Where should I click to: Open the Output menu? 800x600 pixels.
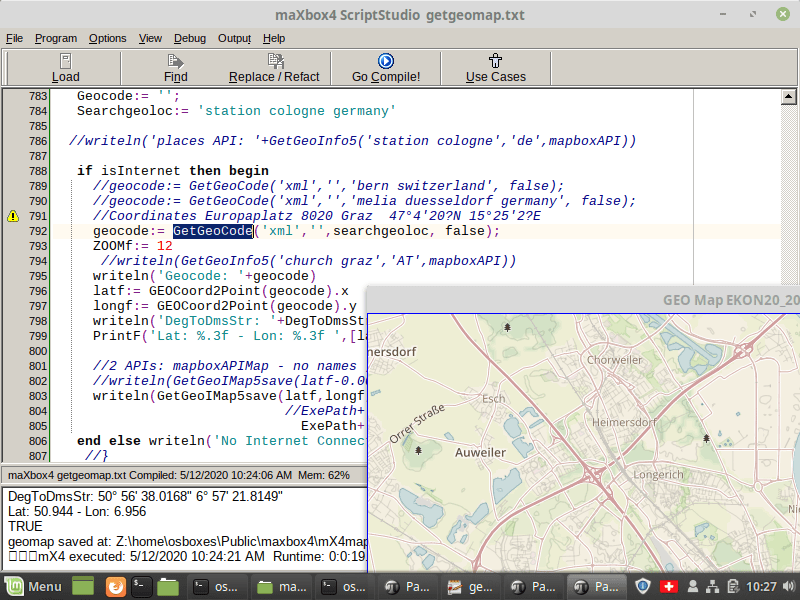point(234,38)
